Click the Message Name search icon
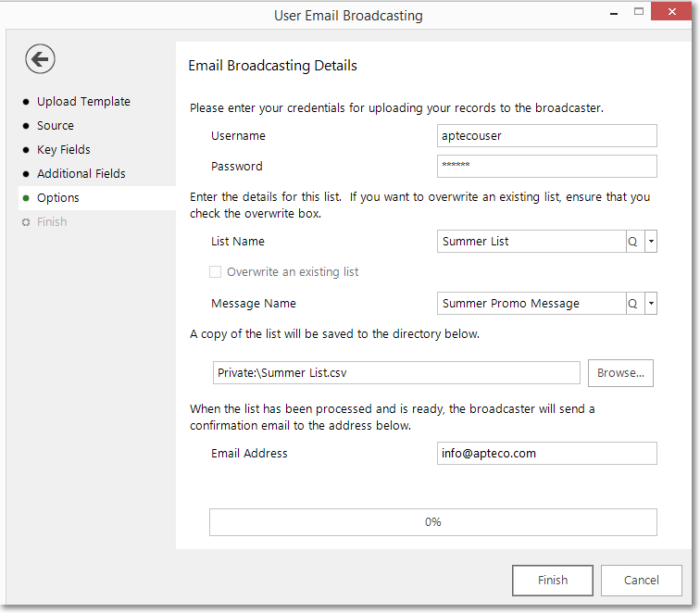 tap(634, 304)
